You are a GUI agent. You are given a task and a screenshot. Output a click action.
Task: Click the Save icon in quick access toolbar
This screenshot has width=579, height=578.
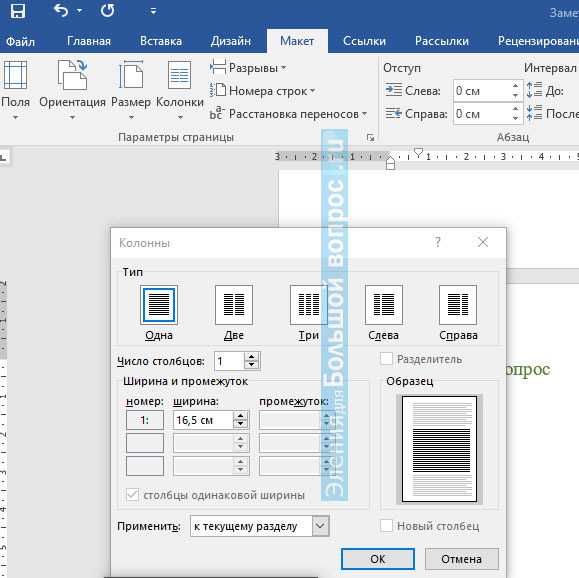pyautogui.click(x=17, y=11)
